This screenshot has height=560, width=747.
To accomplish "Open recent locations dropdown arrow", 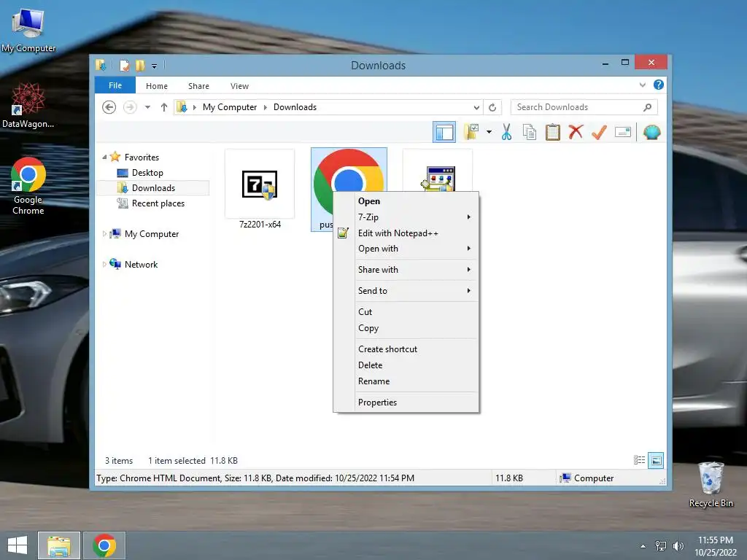I will pyautogui.click(x=147, y=107).
